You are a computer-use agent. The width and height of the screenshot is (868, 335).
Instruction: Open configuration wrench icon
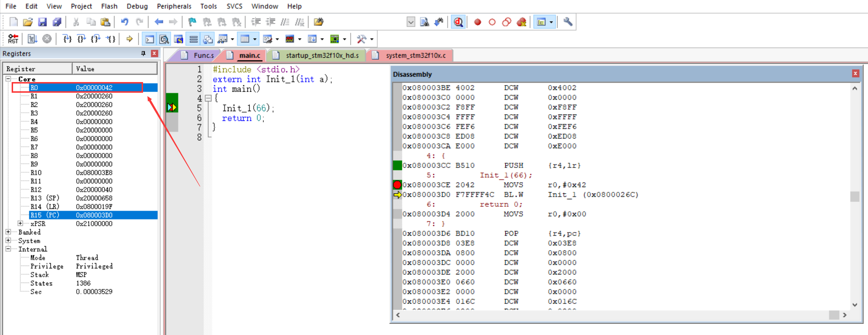pos(568,22)
